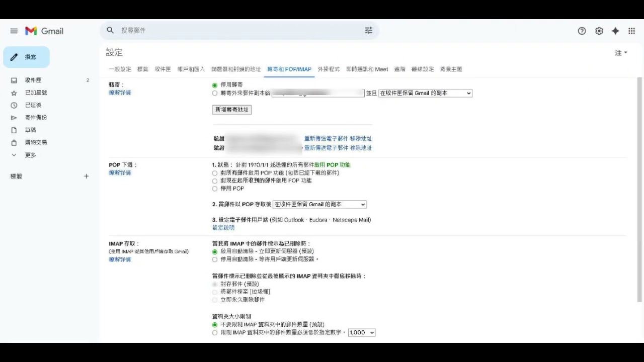Select 停用自動清除 radio button
This screenshot has width=644, height=362.
[215, 259]
